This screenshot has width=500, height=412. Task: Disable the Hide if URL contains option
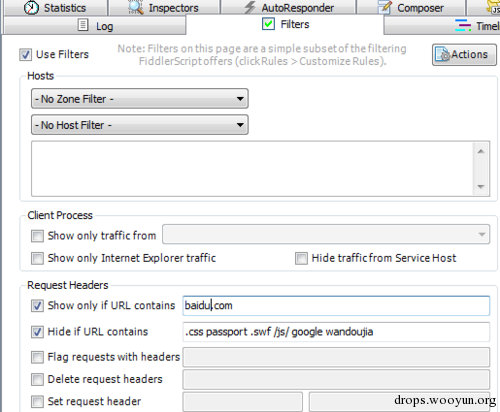click(37, 332)
